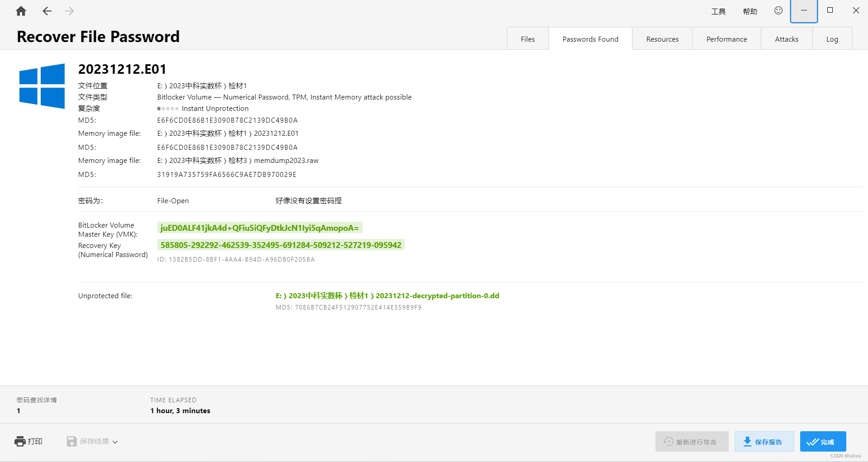Click the 完成 finish button

coord(823,442)
